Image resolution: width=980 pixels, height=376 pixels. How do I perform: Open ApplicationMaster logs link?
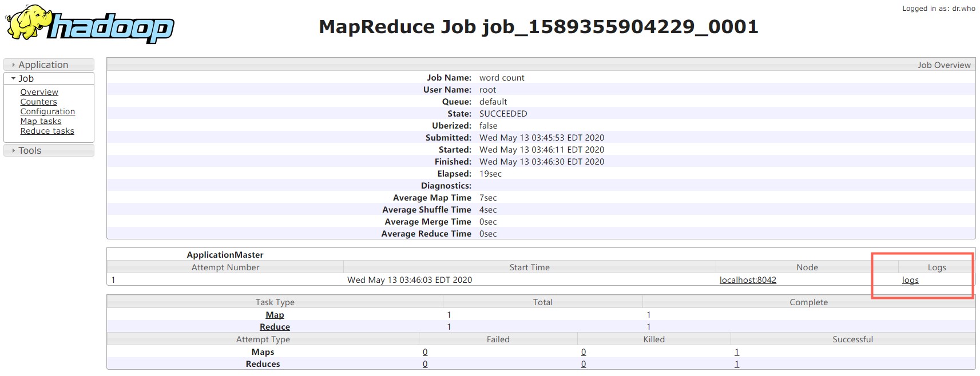910,280
